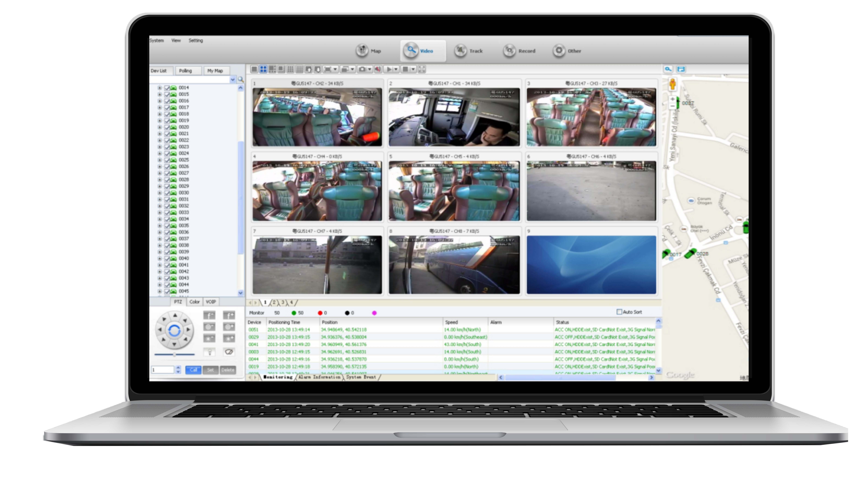Image resolution: width=868 pixels, height=482 pixels.
Task: Select the CH1 driver camera video
Action: coord(454,117)
